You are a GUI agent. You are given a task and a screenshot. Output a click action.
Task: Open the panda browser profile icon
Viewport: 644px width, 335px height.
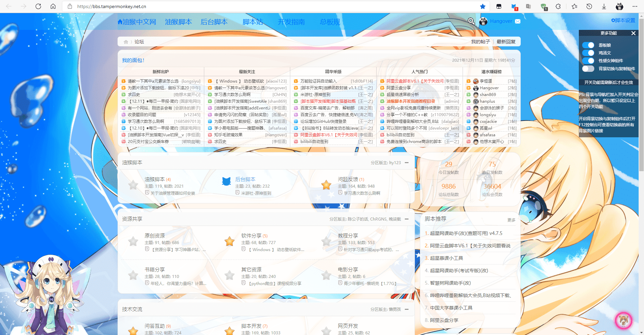coord(619,6)
